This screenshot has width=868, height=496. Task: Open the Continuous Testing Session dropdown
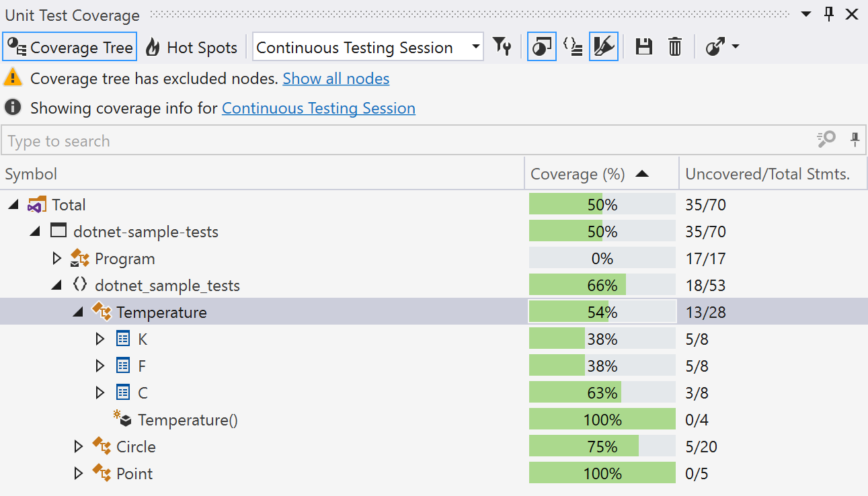pyautogui.click(x=476, y=47)
